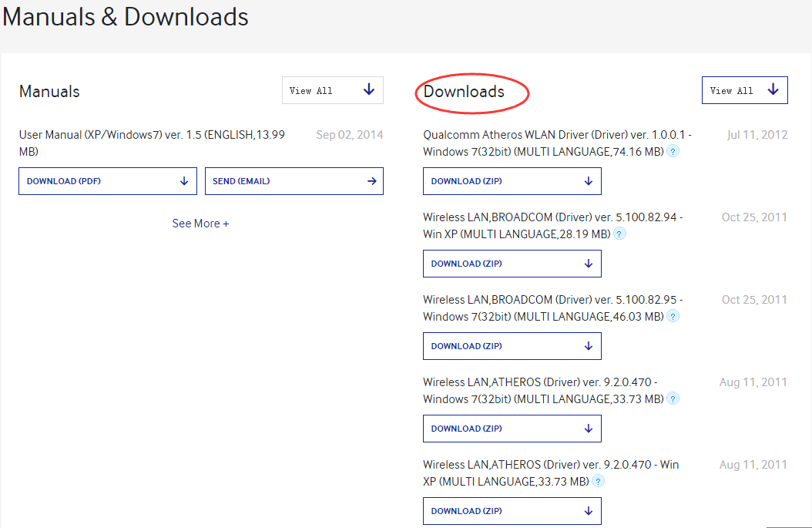Screen dimensions: 812x528
Task: Click the Jul 11, 2012 date
Action: pos(757,135)
